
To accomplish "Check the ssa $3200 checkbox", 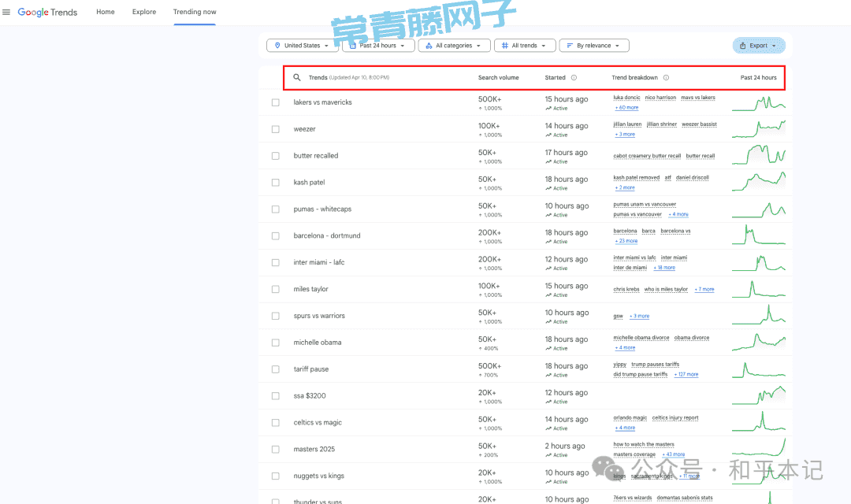I will click(x=276, y=396).
